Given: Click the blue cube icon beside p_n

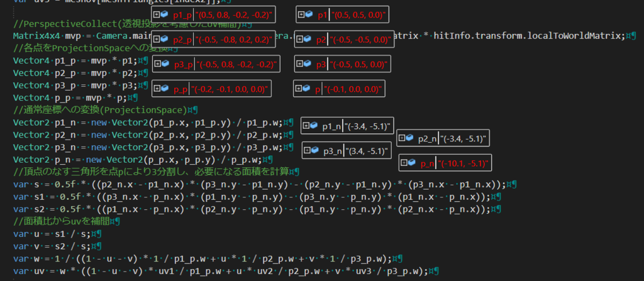Looking at the screenshot, I should [412, 163].
